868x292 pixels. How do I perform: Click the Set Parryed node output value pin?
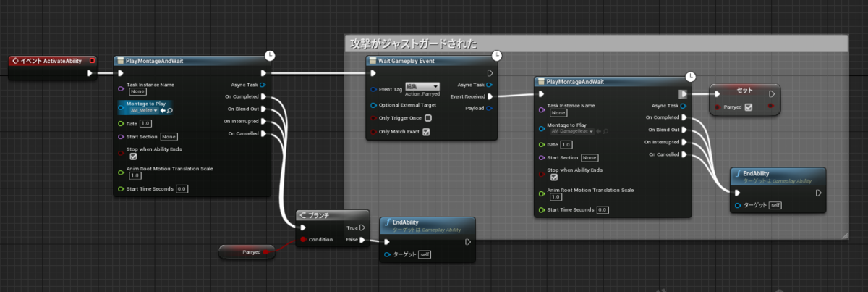pyautogui.click(x=771, y=107)
